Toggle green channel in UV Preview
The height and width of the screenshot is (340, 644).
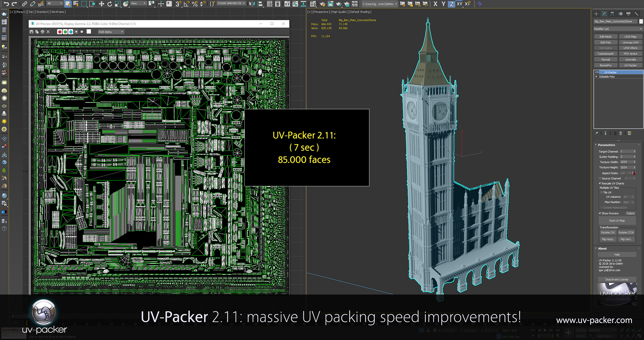pyautogui.click(x=65, y=32)
